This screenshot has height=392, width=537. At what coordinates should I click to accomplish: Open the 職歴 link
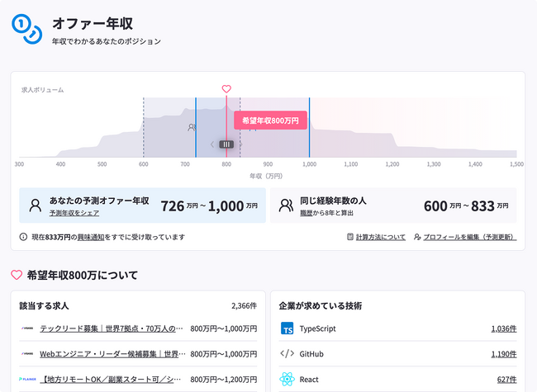[305, 213]
